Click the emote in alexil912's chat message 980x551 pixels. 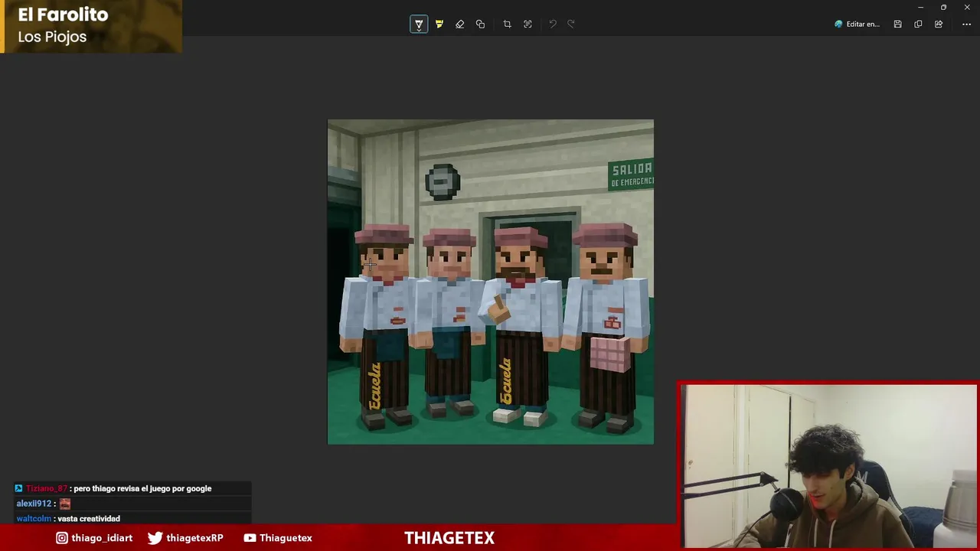coord(65,504)
